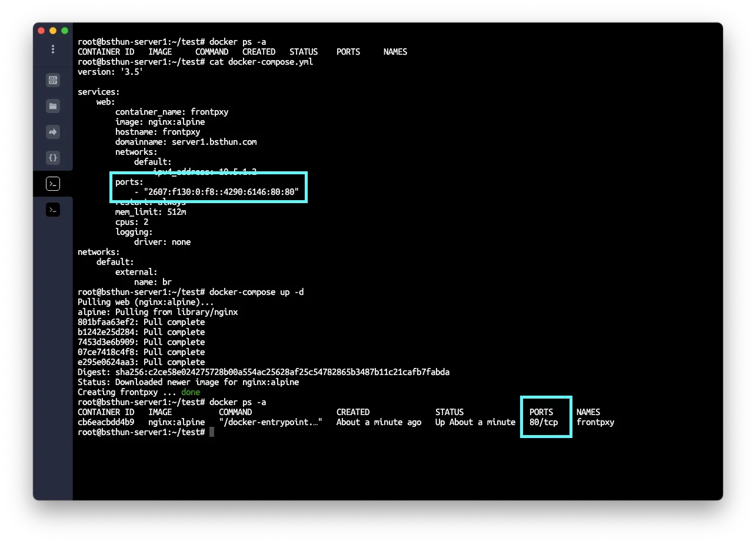The height and width of the screenshot is (544, 756).
Task: Click the "docker-compose up -d" command
Action: click(x=257, y=292)
